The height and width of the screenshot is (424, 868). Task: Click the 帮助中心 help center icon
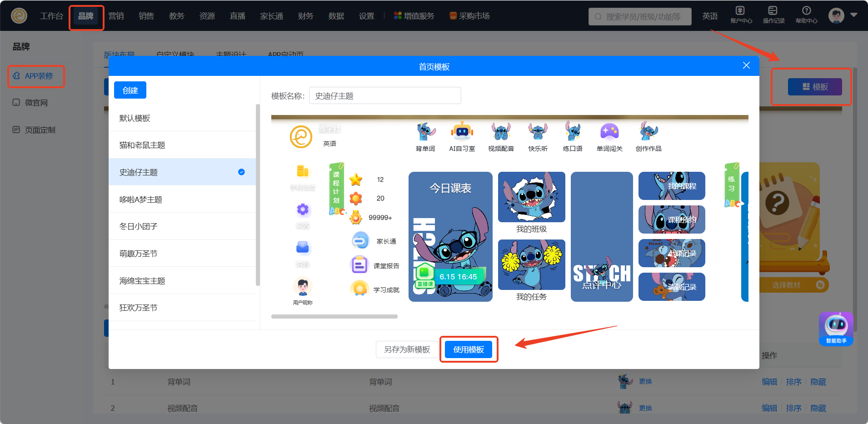(806, 15)
